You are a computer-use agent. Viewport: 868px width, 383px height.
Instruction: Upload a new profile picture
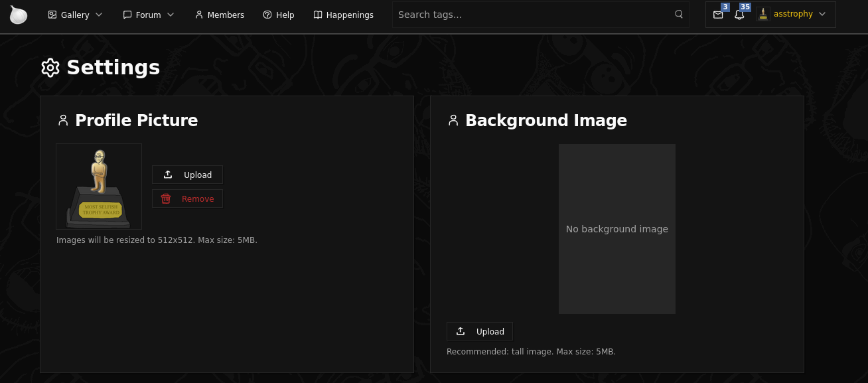[x=187, y=175]
